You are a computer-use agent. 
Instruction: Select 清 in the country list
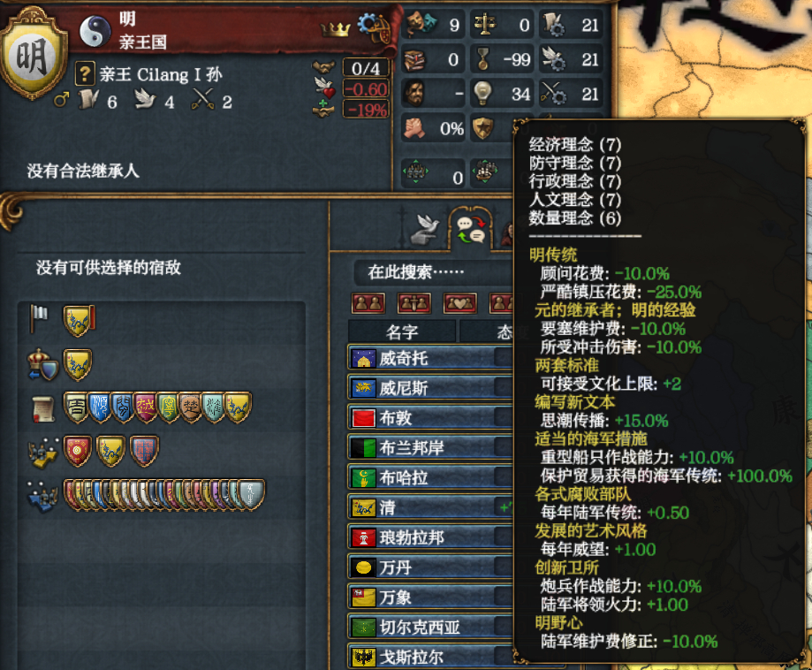coord(429,507)
